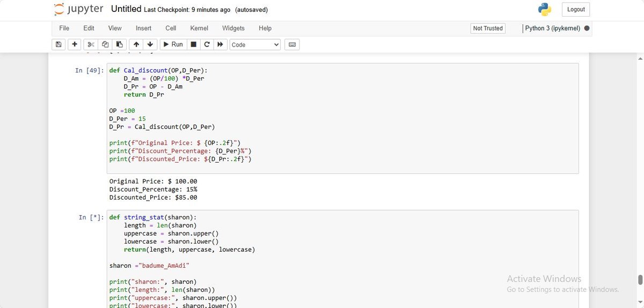
Task: Select the In [*] cell prompt
Action: [91, 217]
